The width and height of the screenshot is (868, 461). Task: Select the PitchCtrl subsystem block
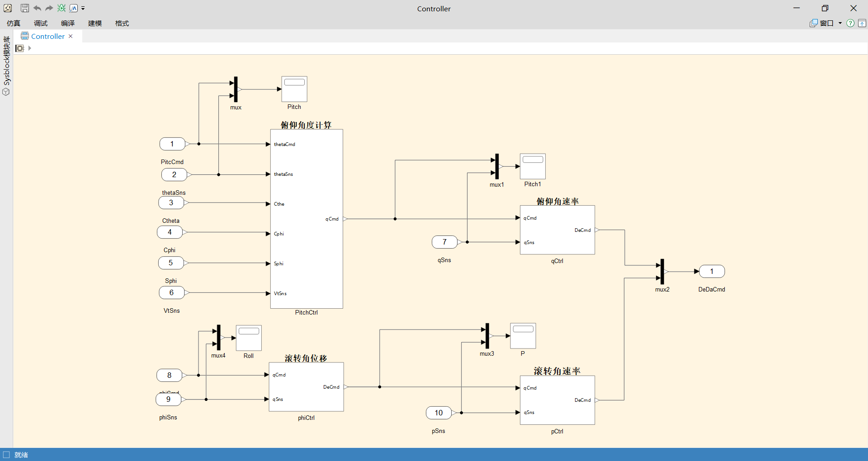(x=306, y=219)
